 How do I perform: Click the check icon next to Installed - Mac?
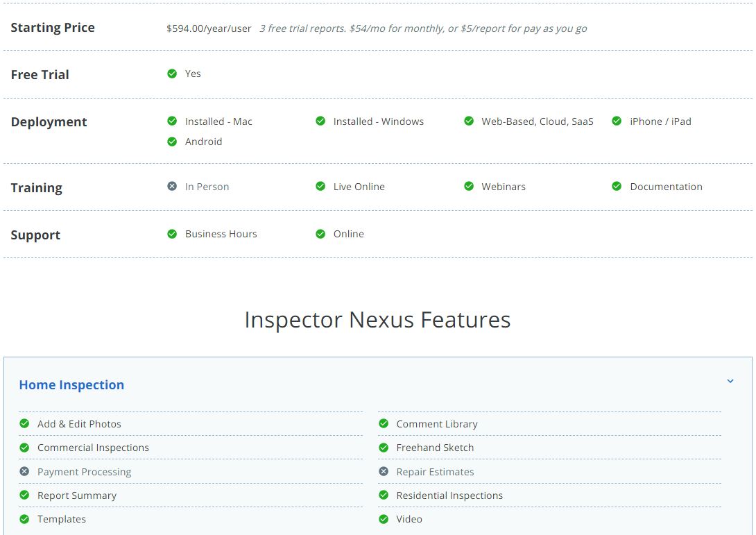(172, 121)
